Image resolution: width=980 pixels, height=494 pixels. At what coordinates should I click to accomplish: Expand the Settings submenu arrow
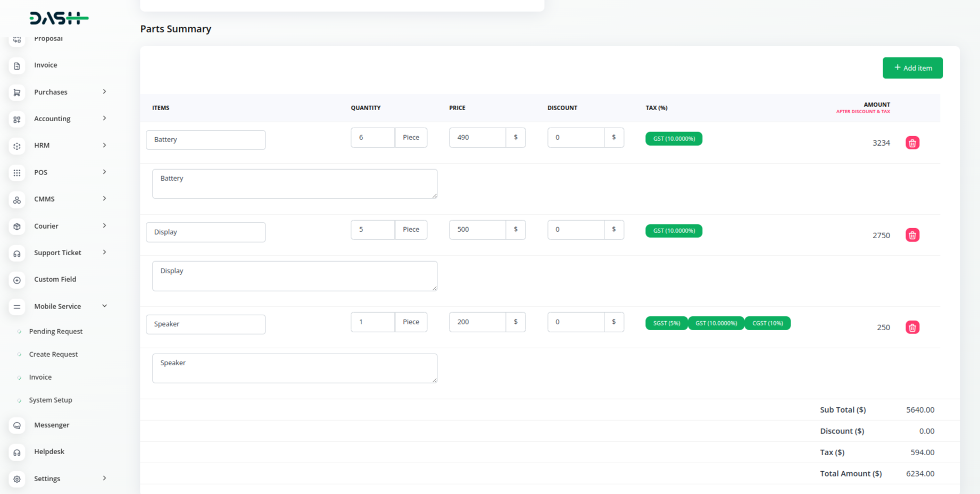[x=104, y=479]
